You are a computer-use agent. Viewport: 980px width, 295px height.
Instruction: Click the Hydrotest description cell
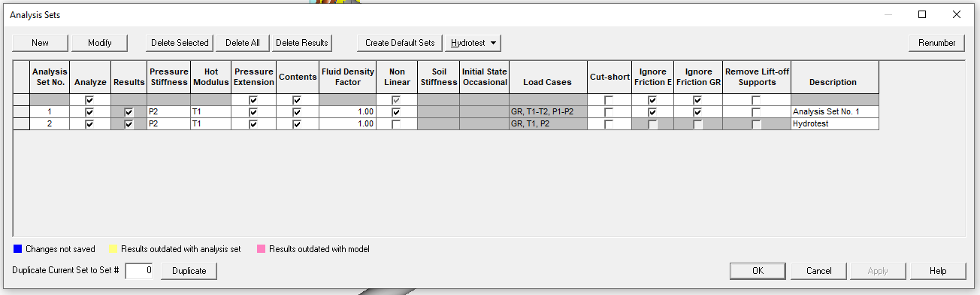[x=834, y=124]
